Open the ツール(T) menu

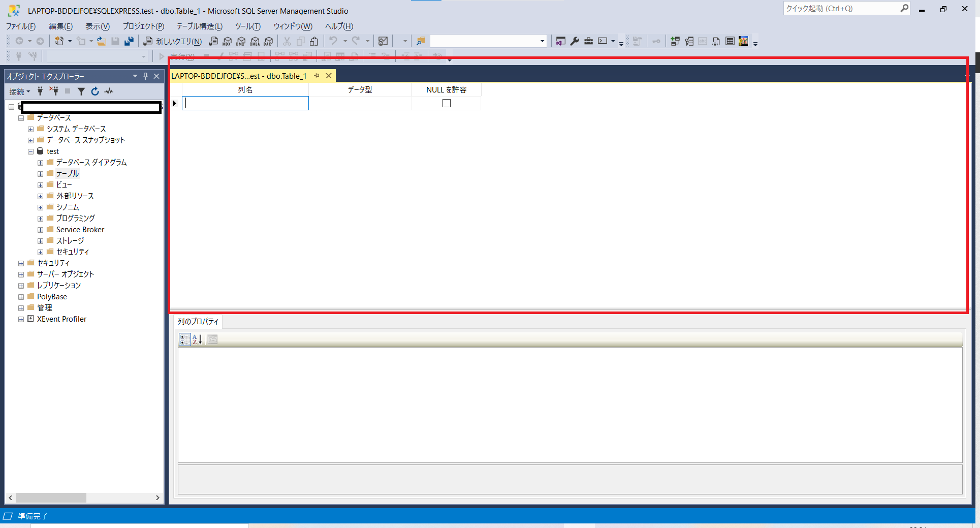point(248,26)
